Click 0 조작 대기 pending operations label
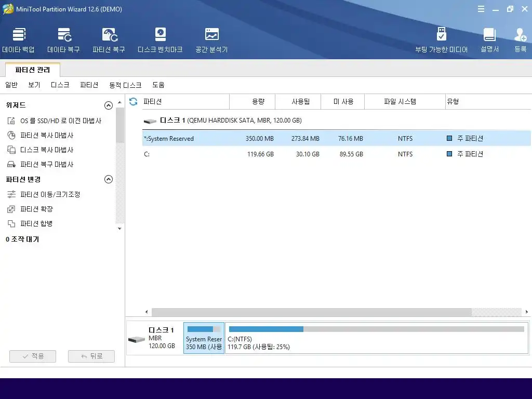Image resolution: width=532 pixels, height=399 pixels. pyautogui.click(x=22, y=239)
